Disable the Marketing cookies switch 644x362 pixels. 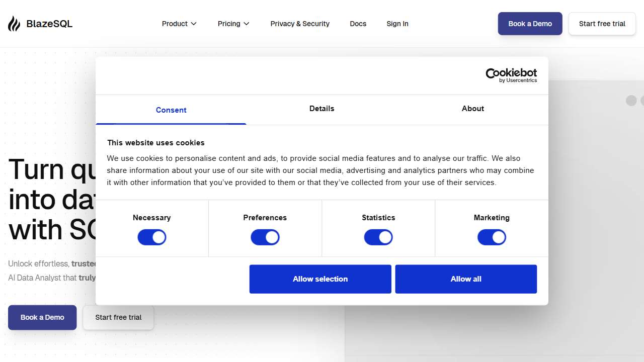pos(492,237)
